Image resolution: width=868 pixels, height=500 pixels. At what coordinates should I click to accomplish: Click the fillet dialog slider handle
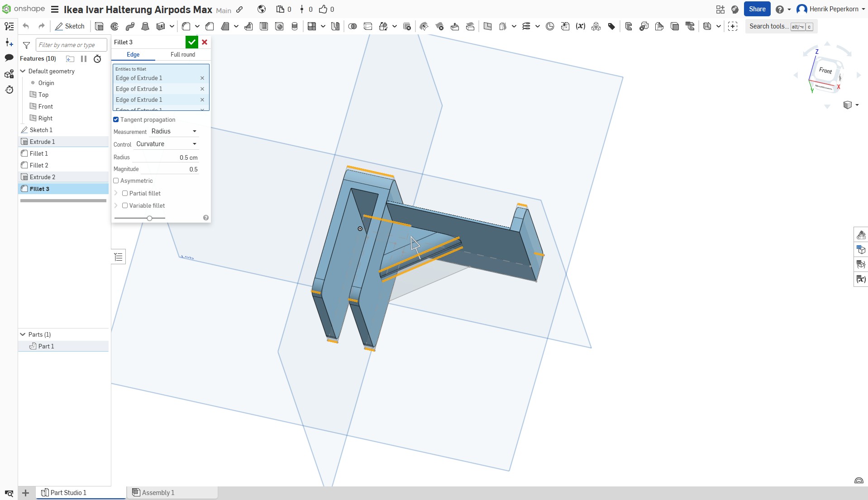(149, 218)
